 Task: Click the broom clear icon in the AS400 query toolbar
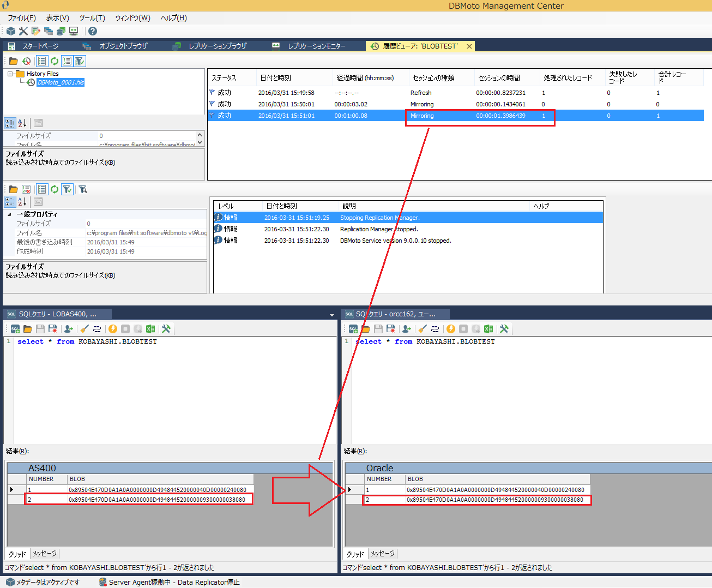(x=84, y=329)
